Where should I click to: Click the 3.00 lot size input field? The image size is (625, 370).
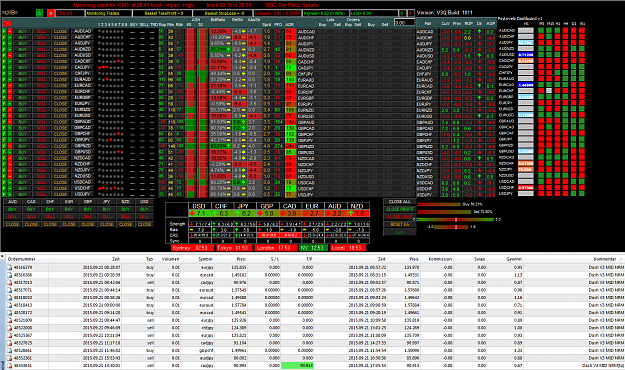pos(404,23)
